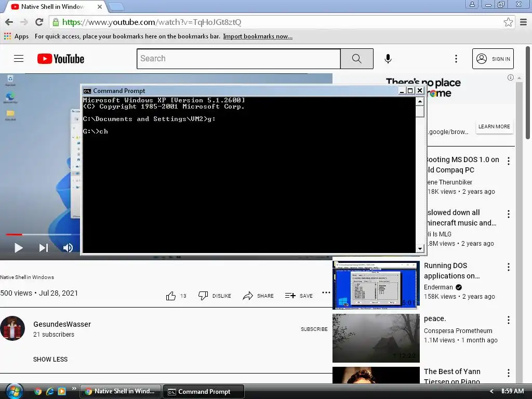Viewport: 532px width, 399px height.
Task: Click Chrome user profile icon in titlebar
Action: pyautogui.click(x=472, y=4)
